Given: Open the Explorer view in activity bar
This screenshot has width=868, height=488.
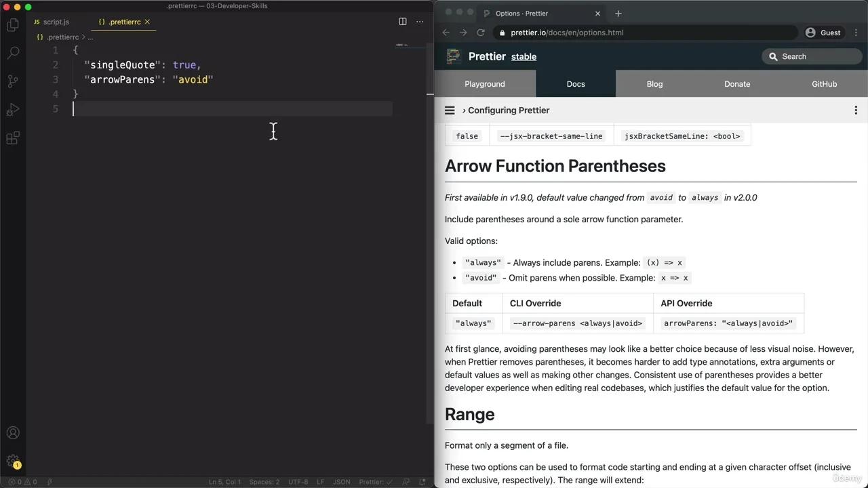Looking at the screenshot, I should (x=13, y=25).
